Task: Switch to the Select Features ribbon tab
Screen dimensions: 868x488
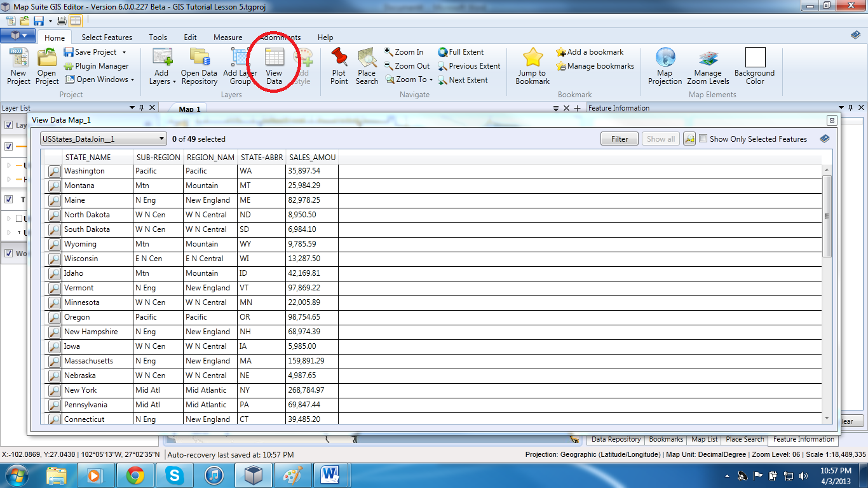Action: [107, 37]
